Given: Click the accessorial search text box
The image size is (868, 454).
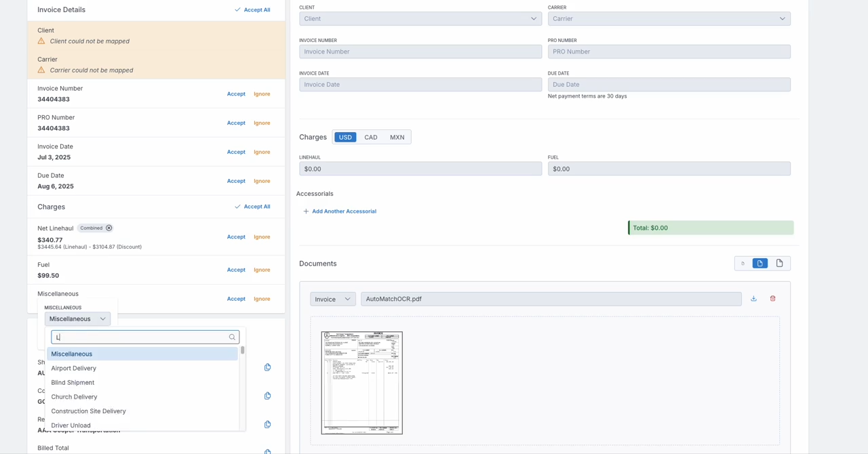Looking at the screenshot, I should point(145,337).
